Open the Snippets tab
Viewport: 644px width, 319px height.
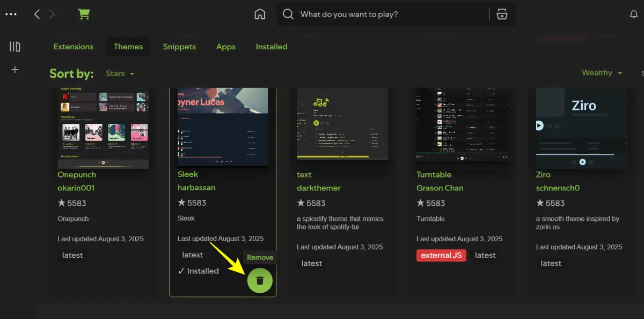(179, 47)
